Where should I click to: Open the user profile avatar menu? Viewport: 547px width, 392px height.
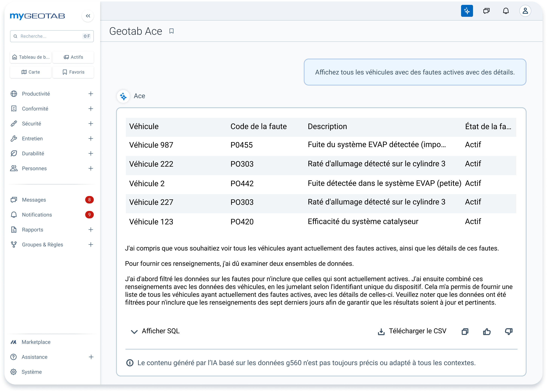tap(525, 11)
